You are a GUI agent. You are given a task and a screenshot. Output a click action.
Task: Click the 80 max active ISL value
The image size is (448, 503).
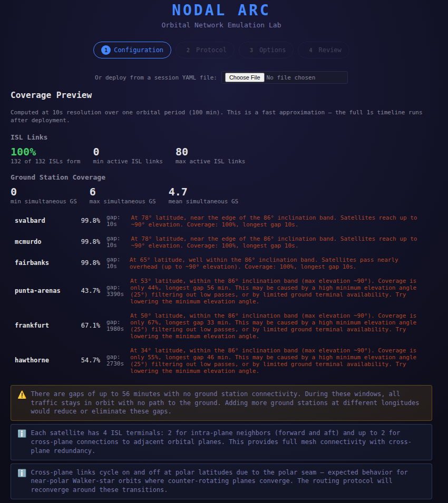coord(182,152)
